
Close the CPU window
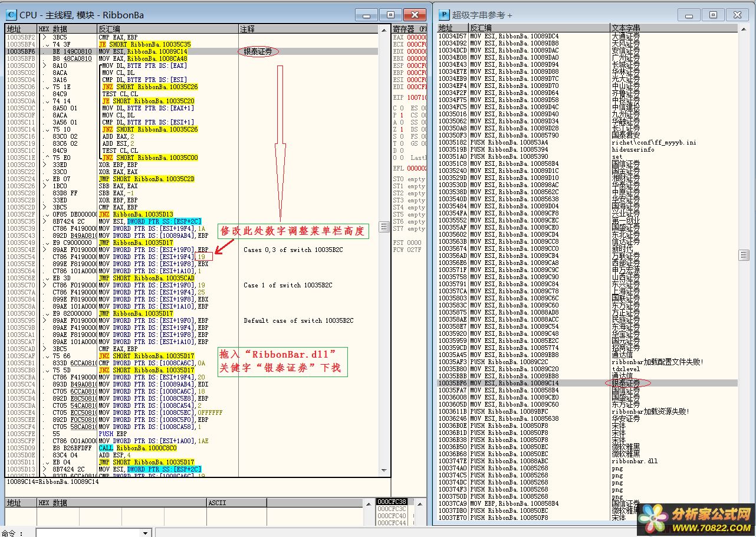pos(415,15)
